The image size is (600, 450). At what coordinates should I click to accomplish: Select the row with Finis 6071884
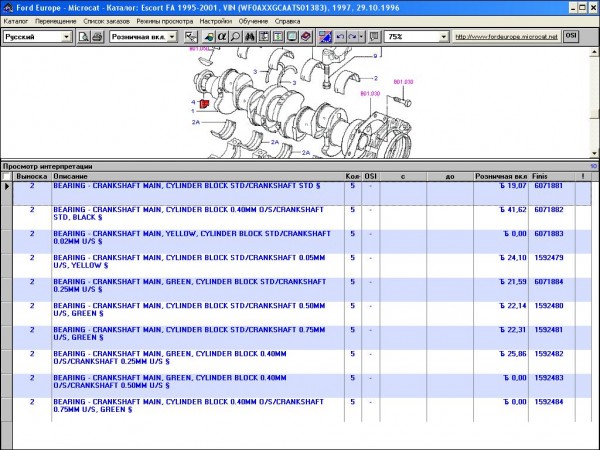[x=302, y=290]
